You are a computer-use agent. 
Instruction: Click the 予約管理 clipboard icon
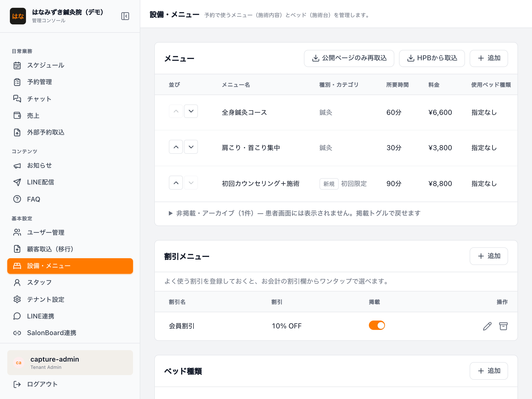tap(17, 82)
